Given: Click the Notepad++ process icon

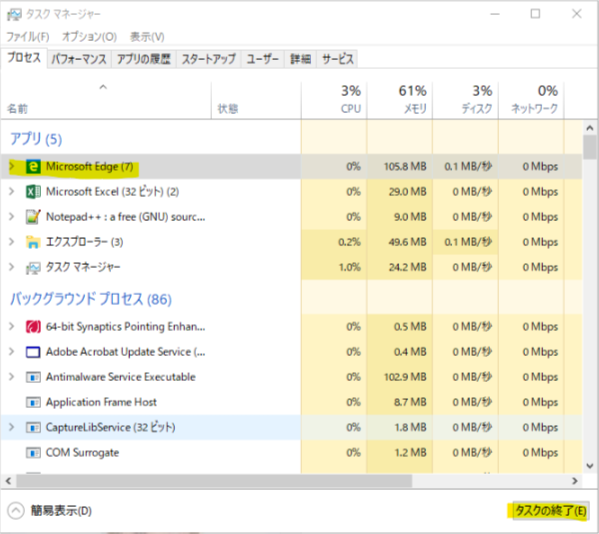Looking at the screenshot, I should (33, 217).
